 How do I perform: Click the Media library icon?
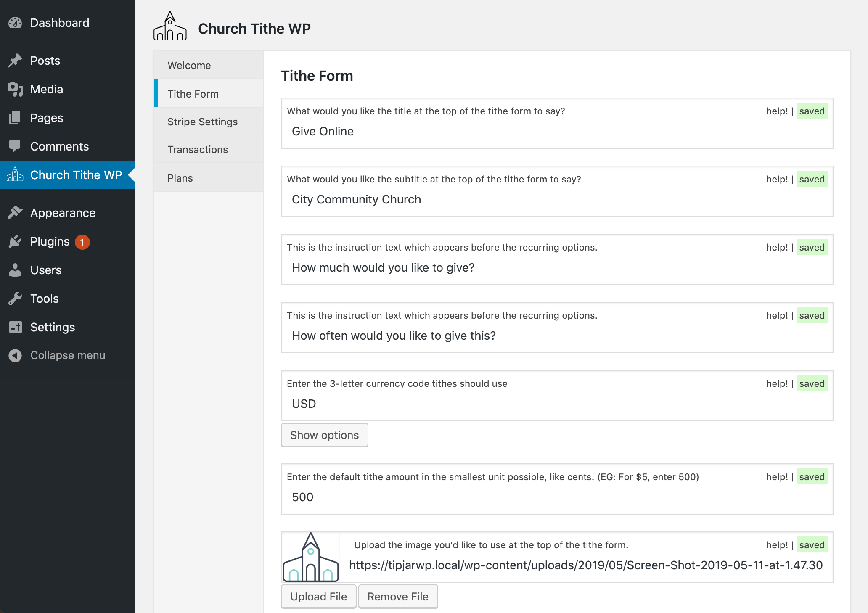(15, 89)
